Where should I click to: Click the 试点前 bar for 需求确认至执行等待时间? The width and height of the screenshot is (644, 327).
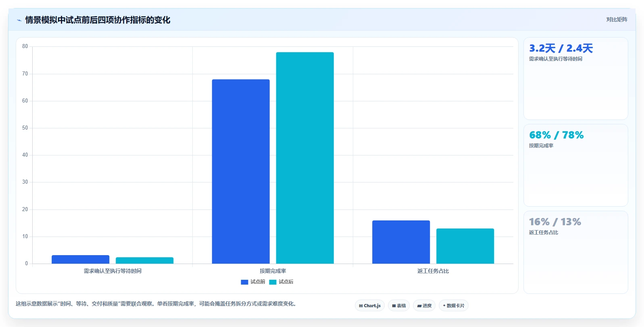coord(80,259)
